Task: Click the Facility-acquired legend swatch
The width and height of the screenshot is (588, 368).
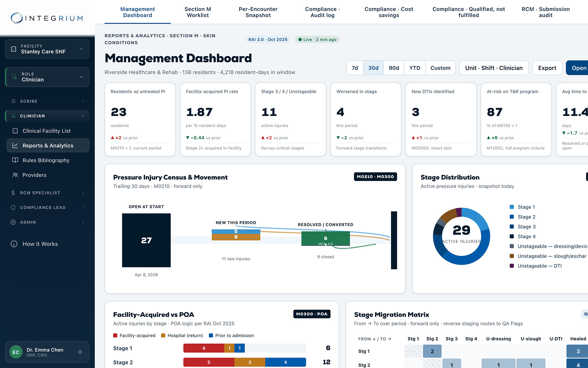Action: point(115,335)
